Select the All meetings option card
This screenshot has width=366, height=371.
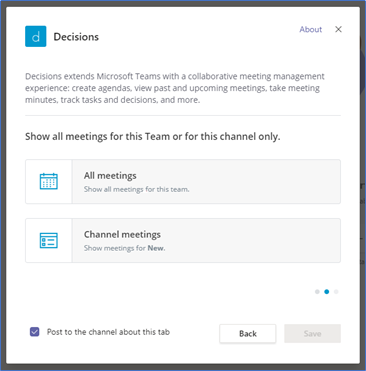(183, 182)
